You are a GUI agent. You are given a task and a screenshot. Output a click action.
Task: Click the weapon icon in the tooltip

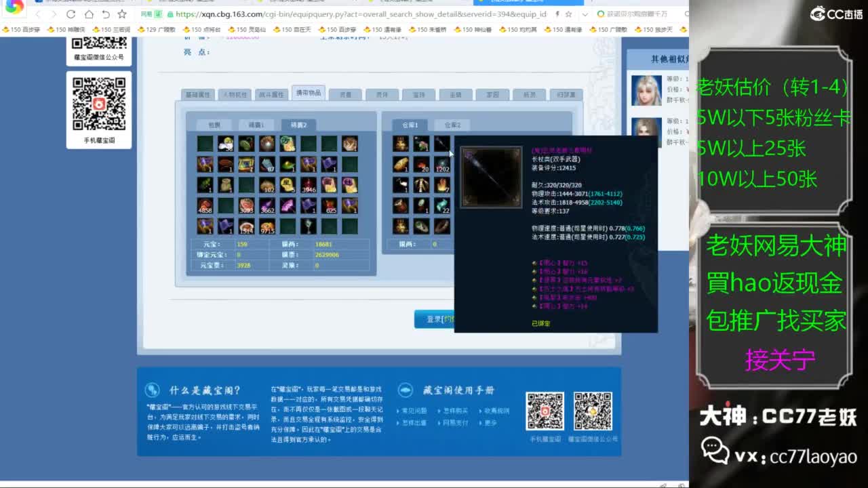click(491, 178)
